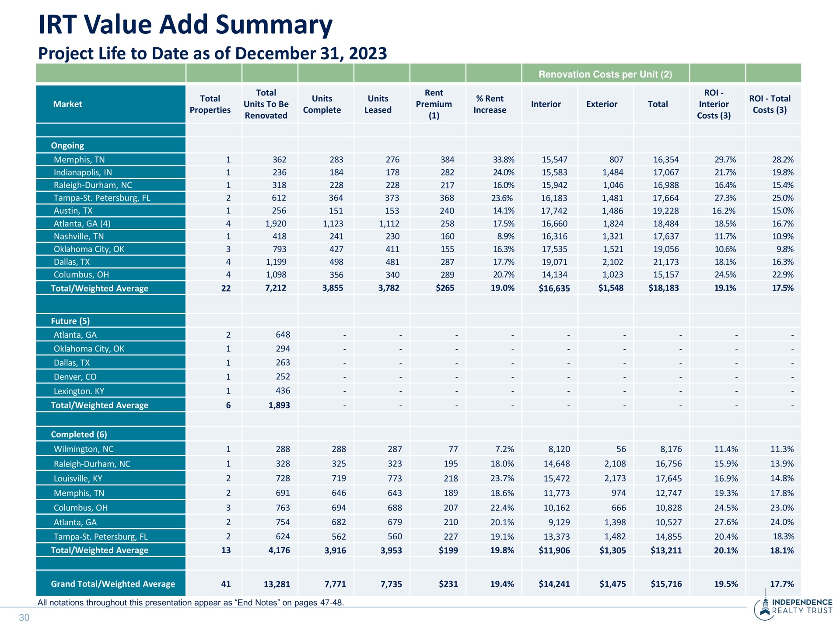Click Wilmington exterior cost '56'
Screen dimensions: 840x632
(621, 449)
